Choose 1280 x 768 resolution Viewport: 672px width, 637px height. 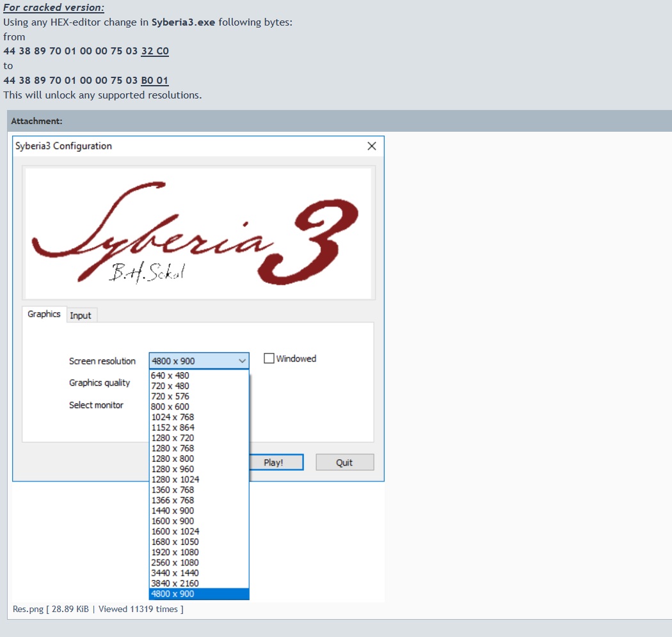click(x=199, y=448)
